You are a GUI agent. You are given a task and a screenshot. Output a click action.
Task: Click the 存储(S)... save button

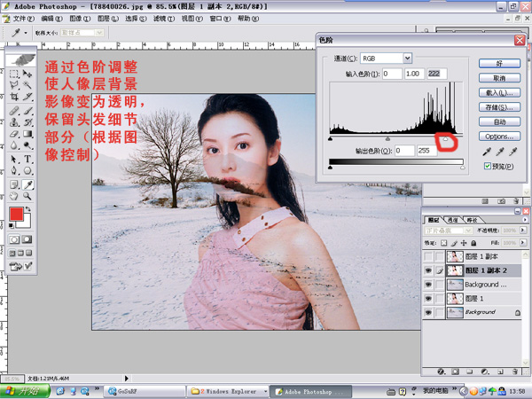(x=499, y=107)
